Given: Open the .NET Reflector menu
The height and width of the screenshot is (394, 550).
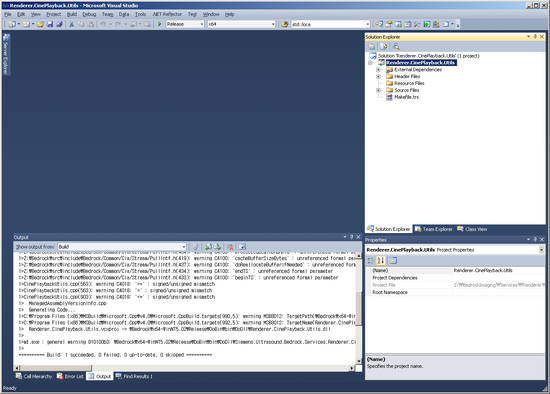Looking at the screenshot, I should 167,14.
